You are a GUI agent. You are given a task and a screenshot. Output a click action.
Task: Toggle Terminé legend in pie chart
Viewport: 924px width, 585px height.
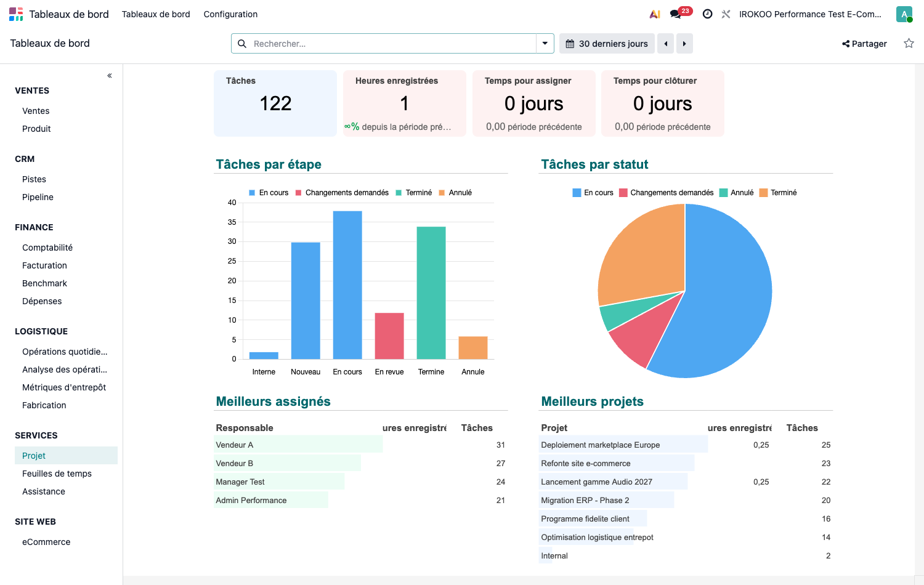[x=778, y=193]
